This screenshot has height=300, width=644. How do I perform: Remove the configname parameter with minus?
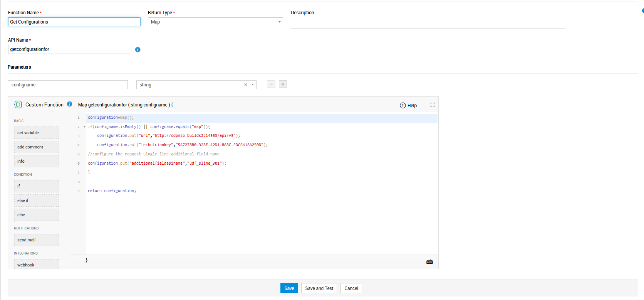(x=271, y=84)
